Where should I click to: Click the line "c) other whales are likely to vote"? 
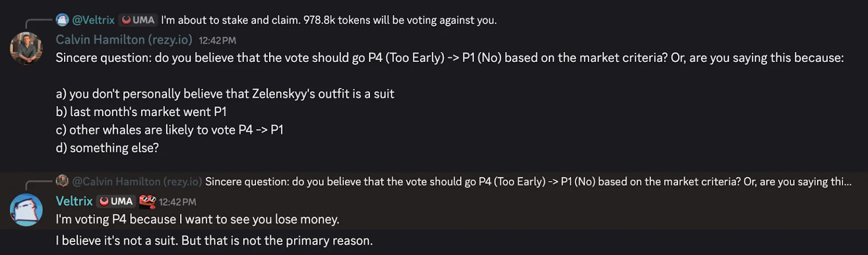pos(169,130)
